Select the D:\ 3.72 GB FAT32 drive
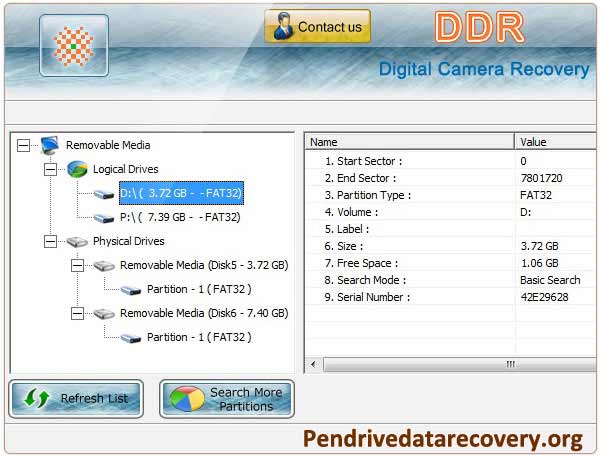The image size is (600, 457). [180, 193]
